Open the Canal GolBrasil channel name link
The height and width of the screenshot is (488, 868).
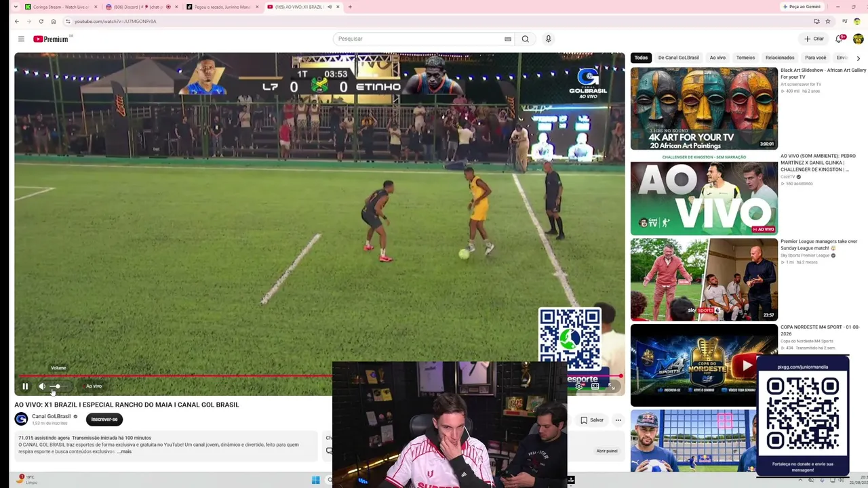(x=52, y=416)
